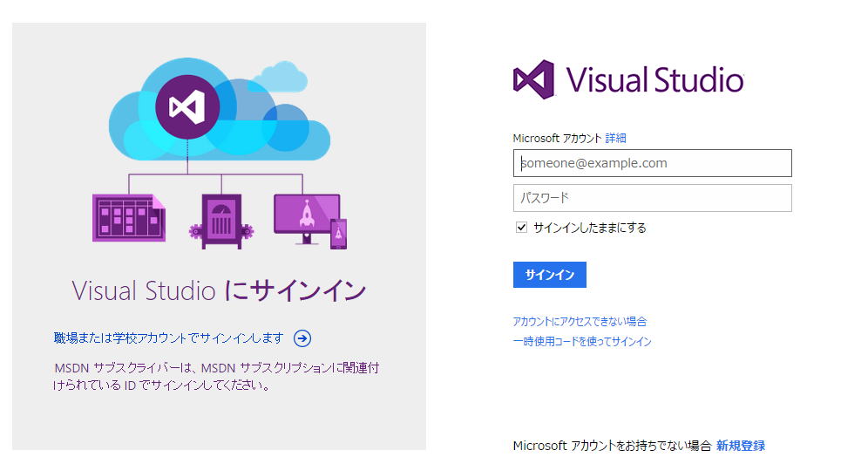Click the Visual Studio logo icon
This screenshot has width=868, height=464.
pos(533,79)
